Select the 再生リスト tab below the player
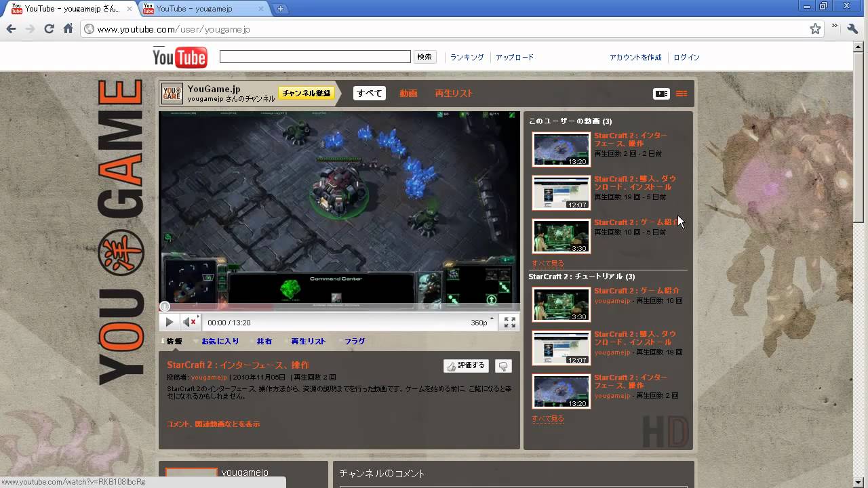Screen dimensions: 868x488 point(309,342)
